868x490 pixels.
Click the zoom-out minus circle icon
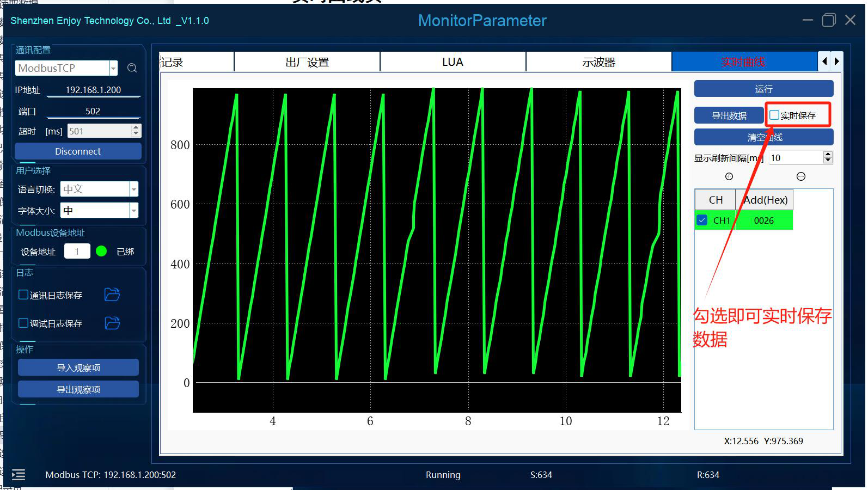(x=801, y=176)
